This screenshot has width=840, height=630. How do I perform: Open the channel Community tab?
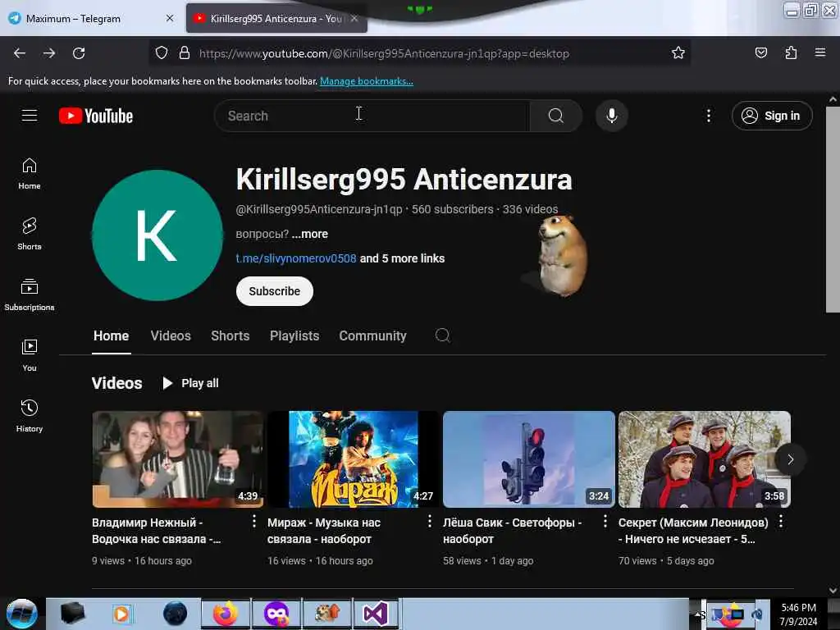[x=373, y=336]
